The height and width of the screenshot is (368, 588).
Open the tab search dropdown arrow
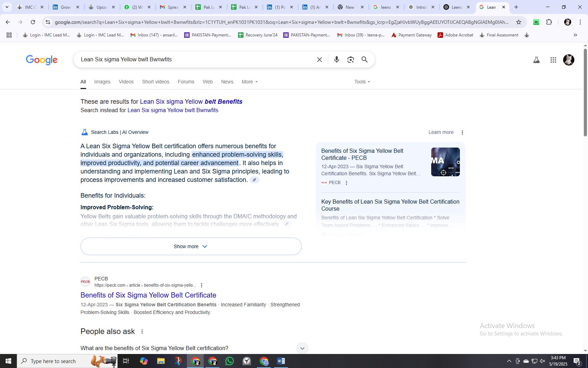click(7, 7)
